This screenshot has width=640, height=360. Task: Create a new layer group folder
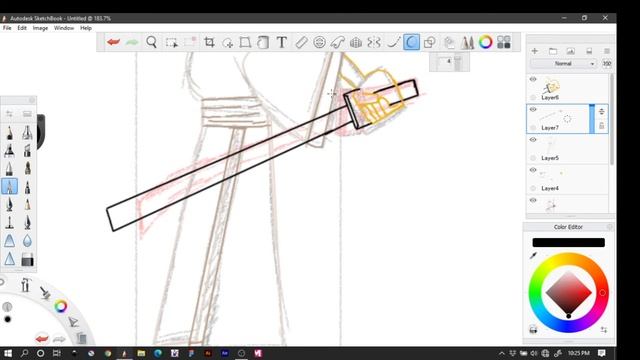click(x=553, y=51)
